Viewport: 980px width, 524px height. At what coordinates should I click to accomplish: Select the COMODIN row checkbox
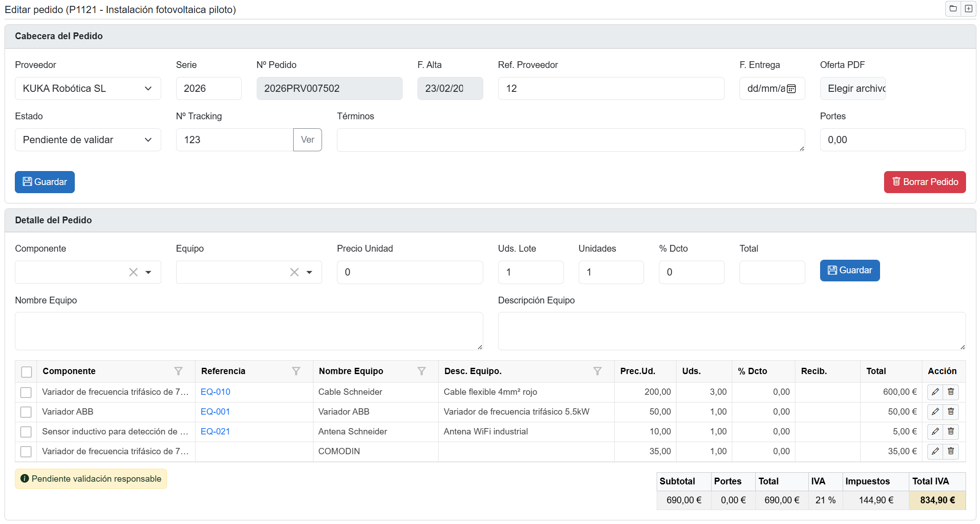tap(26, 452)
